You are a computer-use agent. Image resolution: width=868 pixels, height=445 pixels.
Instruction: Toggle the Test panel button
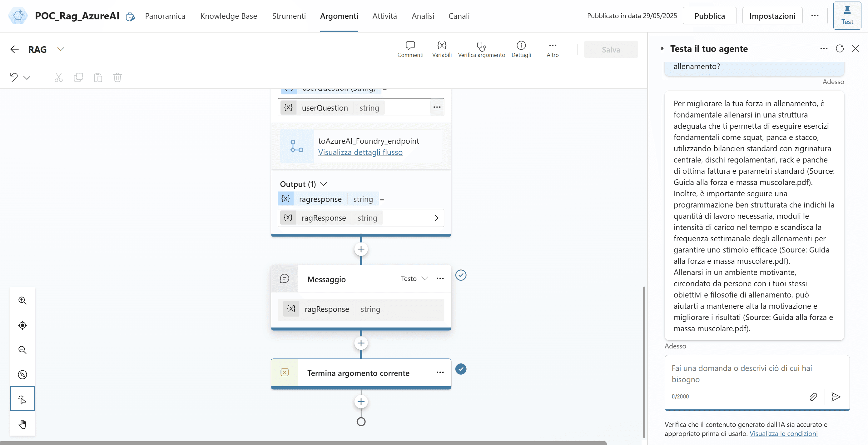pyautogui.click(x=847, y=16)
